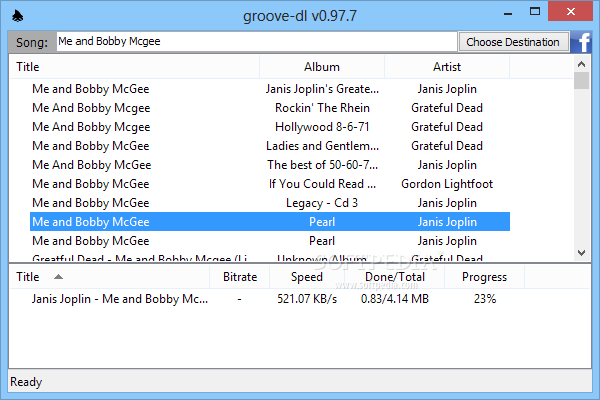Click the Song search input field

257,41
